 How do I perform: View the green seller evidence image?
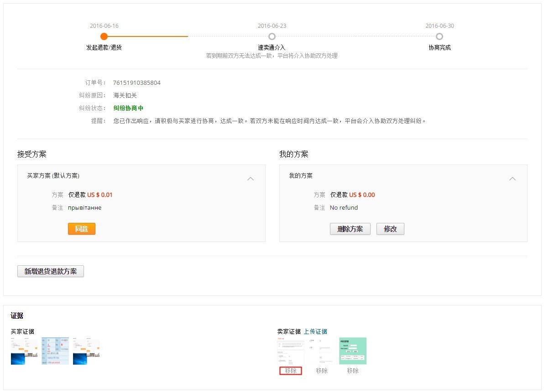click(353, 351)
